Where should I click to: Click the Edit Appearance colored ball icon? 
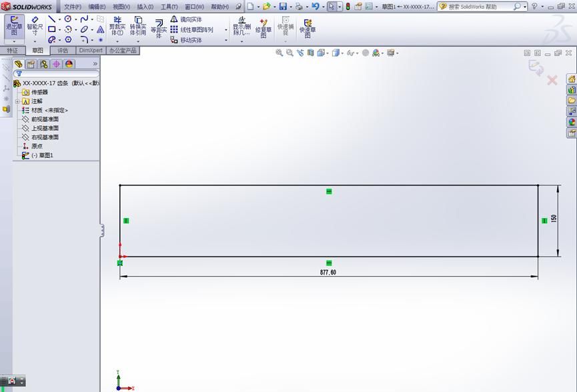(x=376, y=52)
